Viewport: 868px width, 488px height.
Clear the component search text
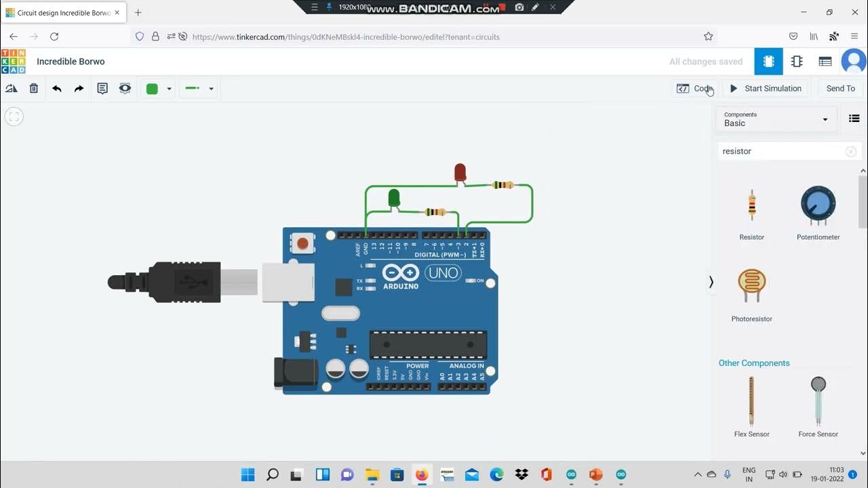click(851, 152)
